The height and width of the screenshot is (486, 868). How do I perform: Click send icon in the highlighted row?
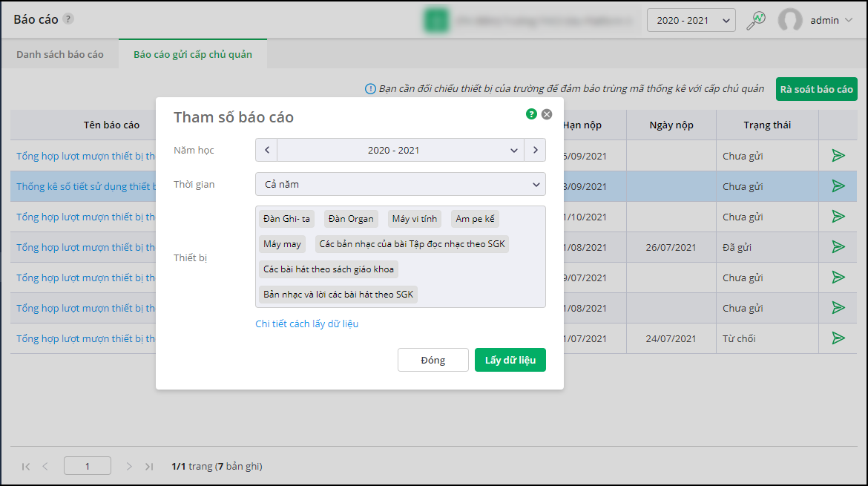click(x=838, y=186)
